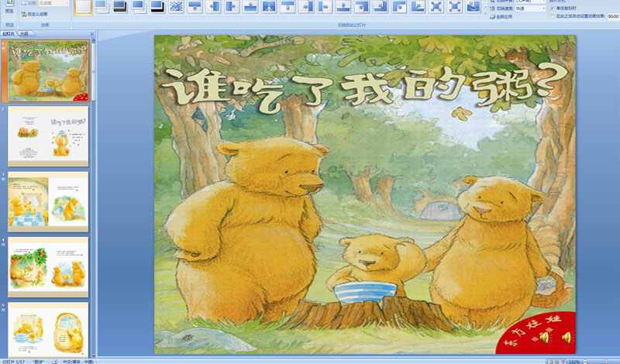Screen dimensions: 620x364
Task: Apply the fade-through-black transition icon
Action: pos(120,7)
